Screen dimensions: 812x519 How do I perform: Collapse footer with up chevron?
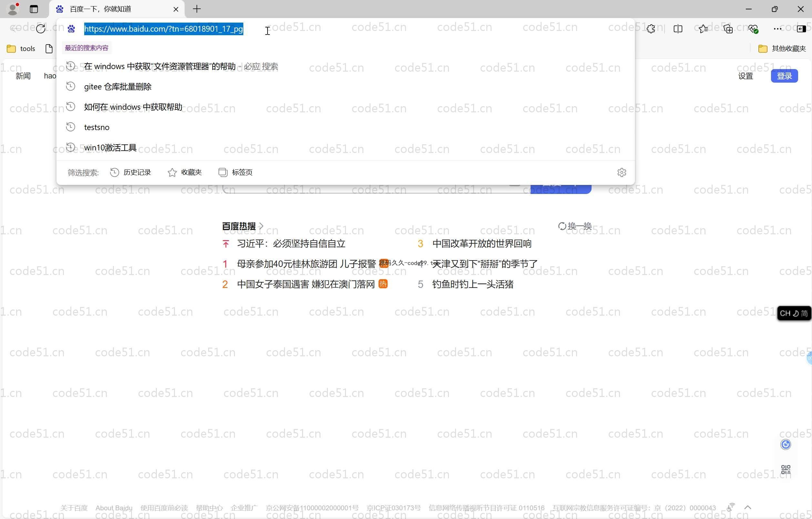pyautogui.click(x=747, y=507)
